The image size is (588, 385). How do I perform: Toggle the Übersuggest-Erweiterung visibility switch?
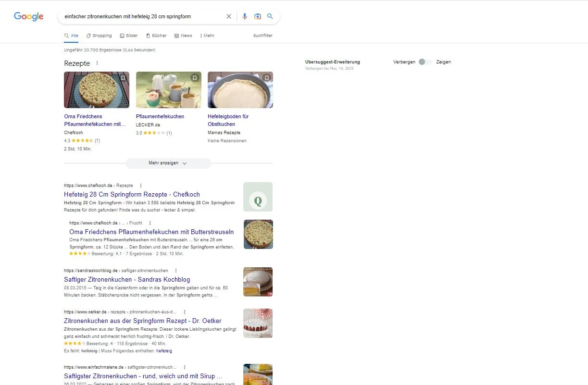(423, 62)
